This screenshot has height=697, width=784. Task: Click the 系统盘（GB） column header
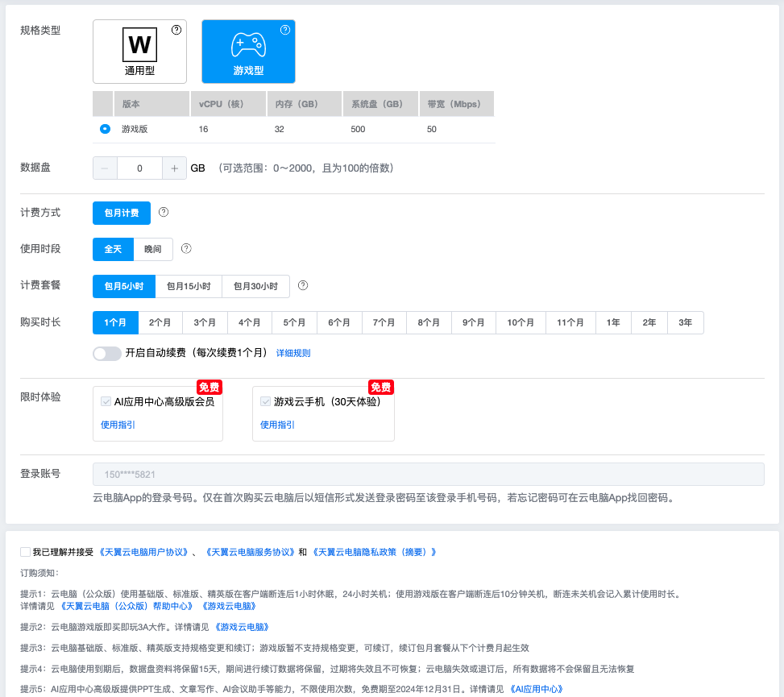point(380,104)
